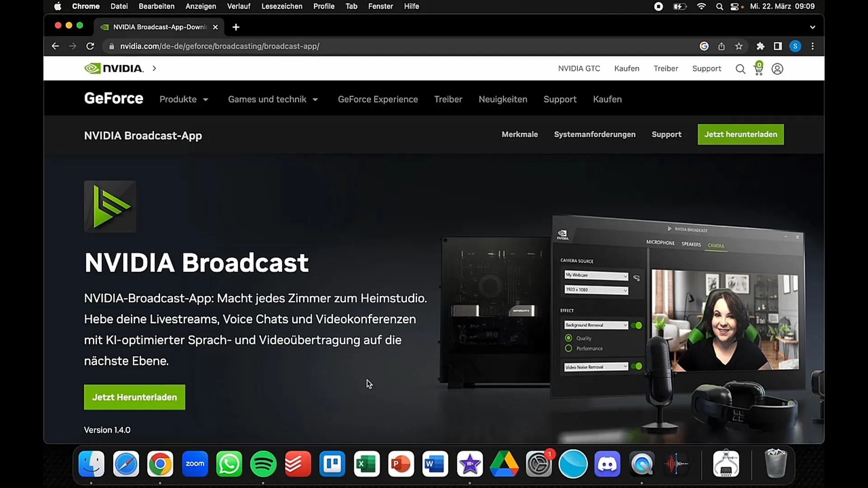
Task: Click the Version 1.4.0 text
Action: pyautogui.click(x=107, y=430)
